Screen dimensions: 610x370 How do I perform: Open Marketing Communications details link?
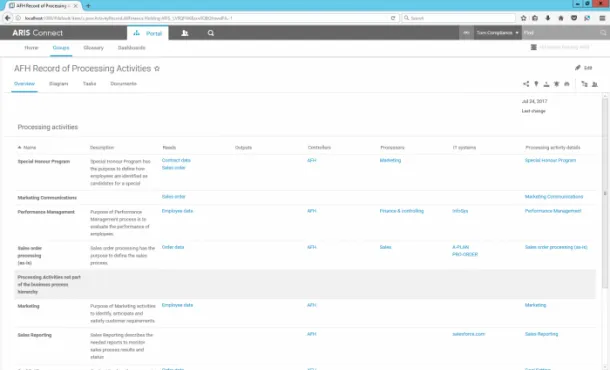pos(554,196)
